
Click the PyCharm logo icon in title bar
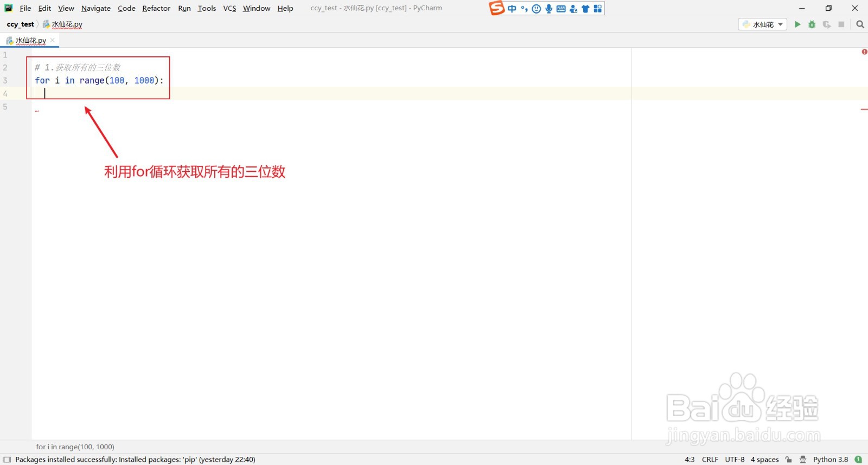pyautogui.click(x=8, y=8)
